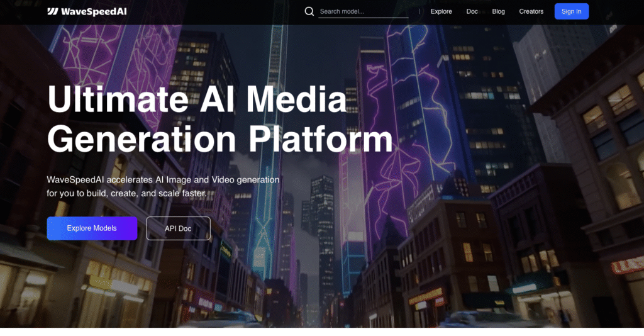The image size is (644, 336).
Task: Click the text 'WaveSpeedAI accelerates AI Image and Video generation'
Action: click(163, 179)
